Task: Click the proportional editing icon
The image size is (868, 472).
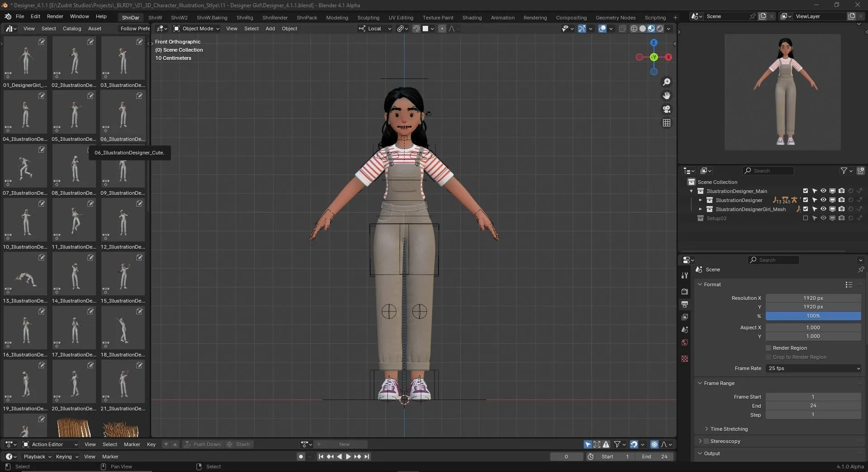Action: coord(442,29)
